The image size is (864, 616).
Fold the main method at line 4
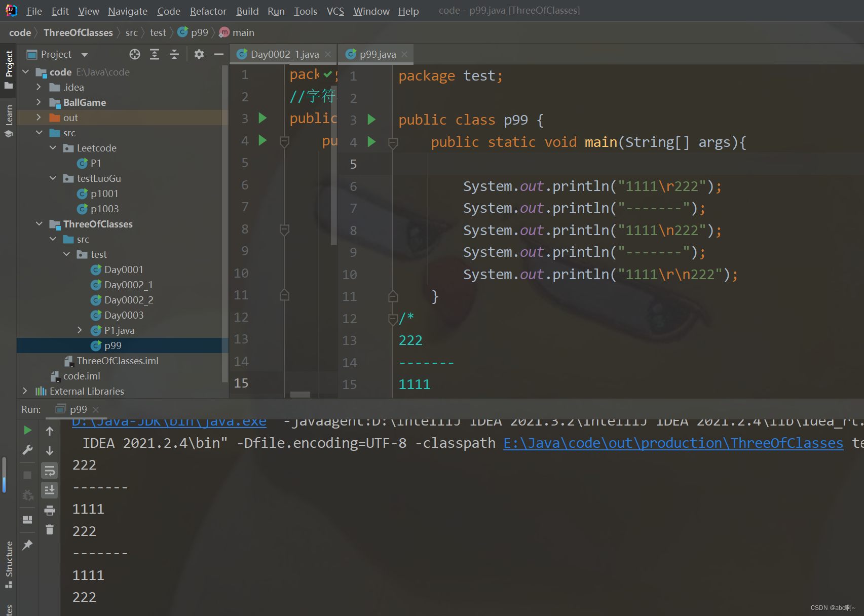[393, 143]
